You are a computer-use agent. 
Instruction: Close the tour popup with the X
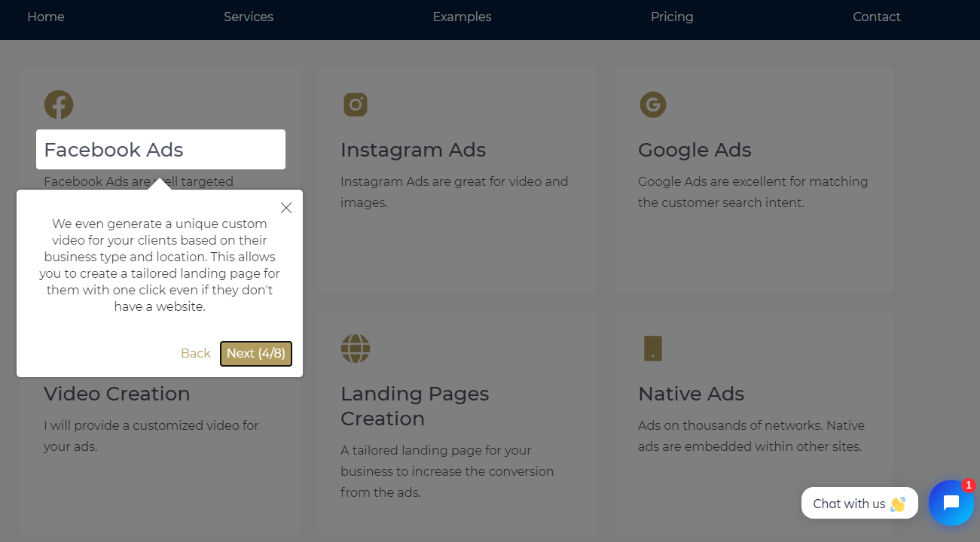pos(286,208)
